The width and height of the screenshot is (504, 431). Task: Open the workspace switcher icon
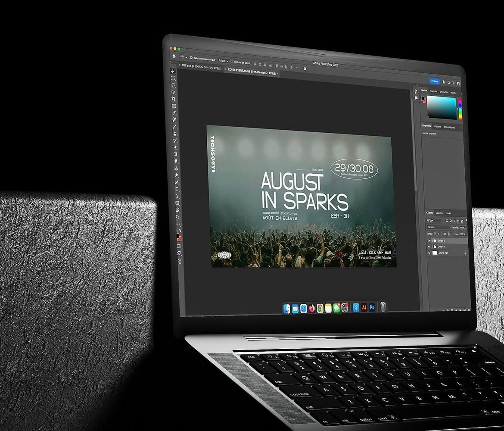click(x=458, y=84)
